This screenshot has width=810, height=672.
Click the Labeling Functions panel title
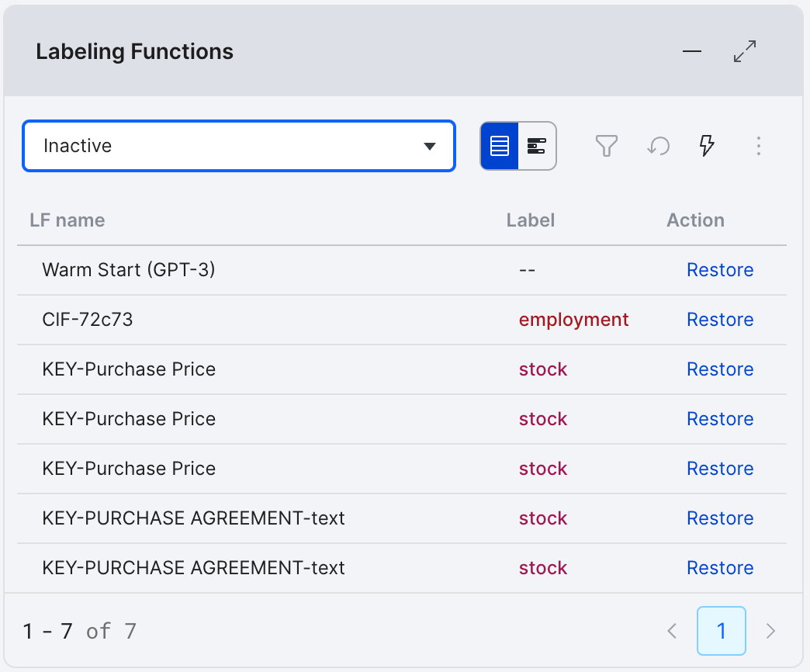pos(134,52)
